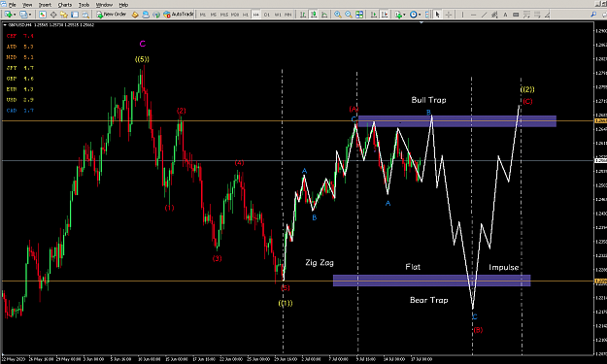This screenshot has width=607, height=364.
Task: Activate the standard Cursor mode
Action: coord(438,15)
